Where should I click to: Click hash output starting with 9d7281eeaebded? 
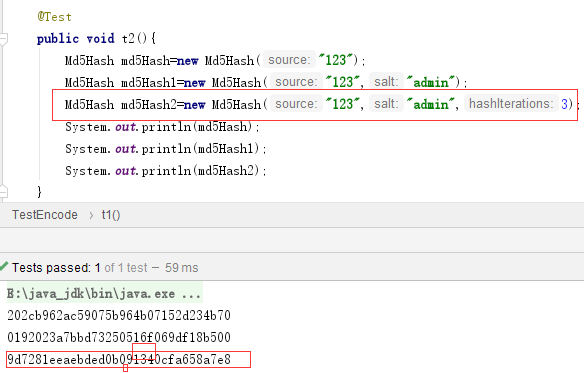(x=119, y=359)
